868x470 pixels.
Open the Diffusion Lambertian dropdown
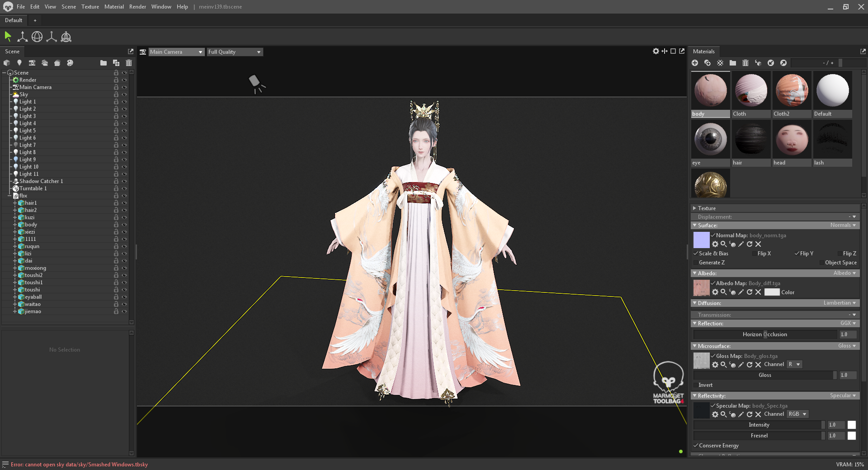click(840, 303)
